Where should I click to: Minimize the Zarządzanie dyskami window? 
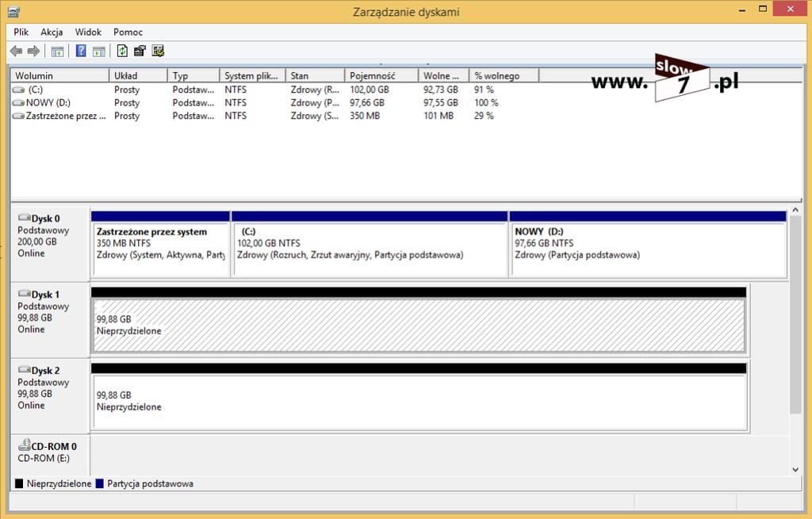click(742, 9)
